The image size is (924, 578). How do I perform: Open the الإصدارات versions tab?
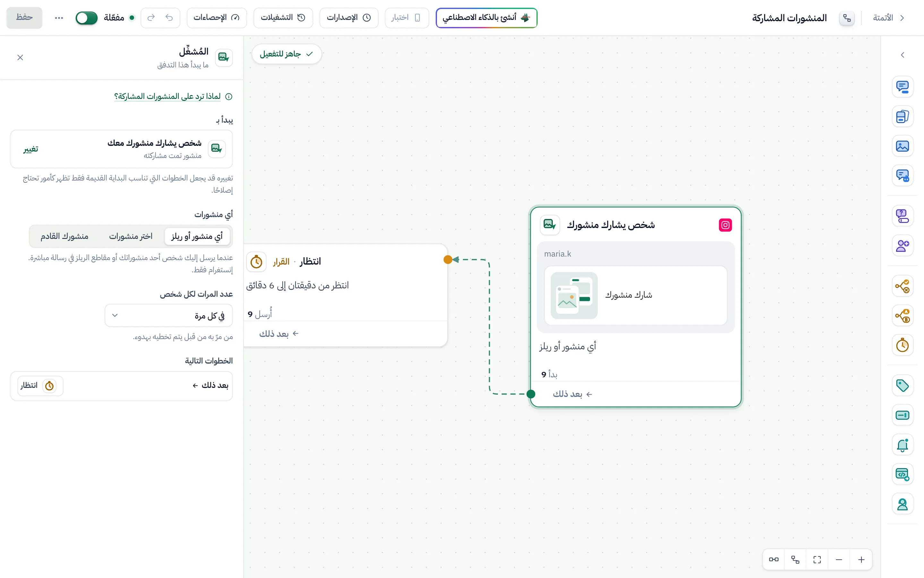(349, 18)
